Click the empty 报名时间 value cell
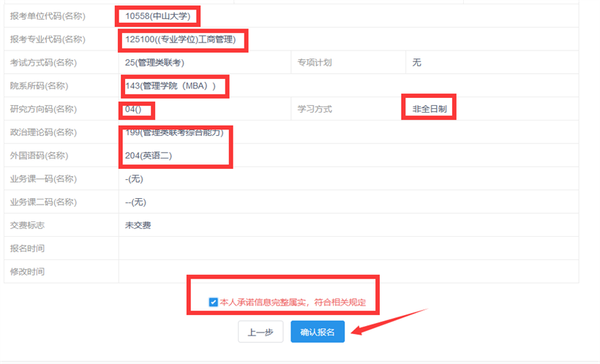Viewport: 600px width, 364px height. [348, 249]
